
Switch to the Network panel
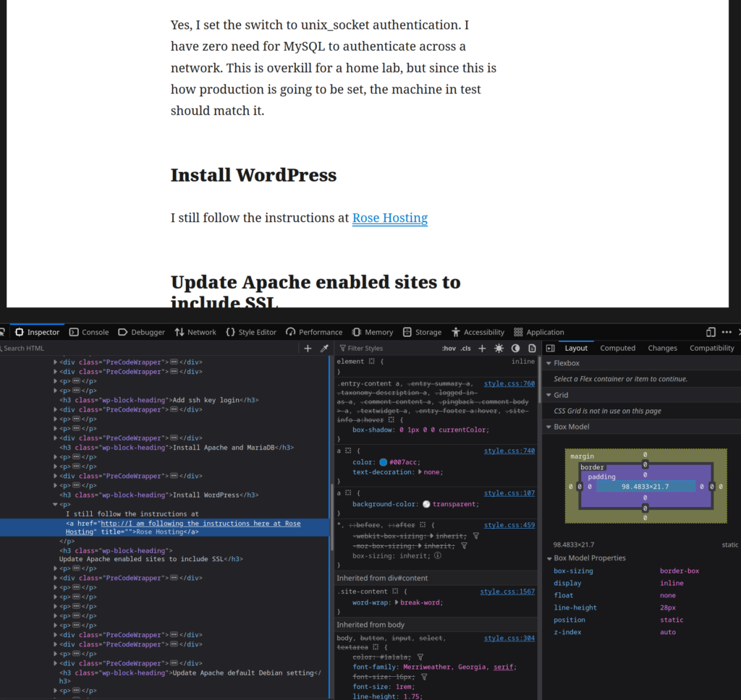pyautogui.click(x=195, y=332)
